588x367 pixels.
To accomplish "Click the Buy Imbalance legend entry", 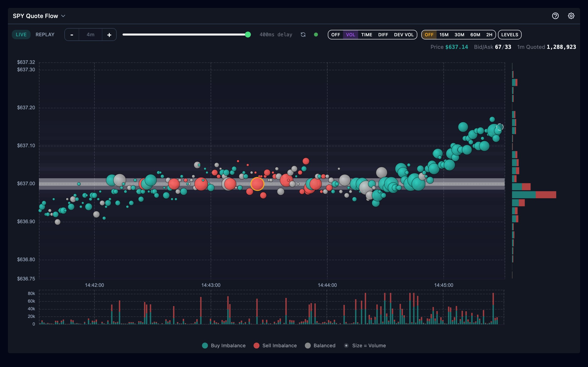I will pos(224,346).
